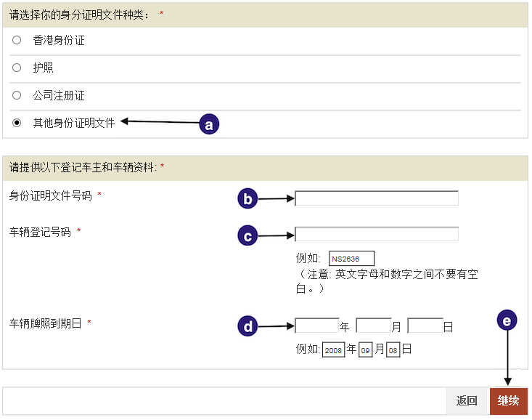Select the 香港身份证 radio button
The width and height of the screenshot is (532, 420).
click(17, 40)
